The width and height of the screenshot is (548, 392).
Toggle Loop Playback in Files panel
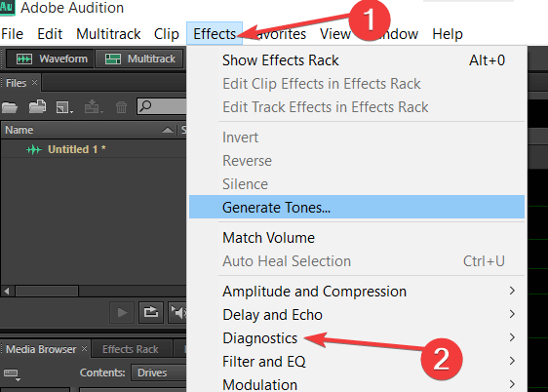point(151,312)
